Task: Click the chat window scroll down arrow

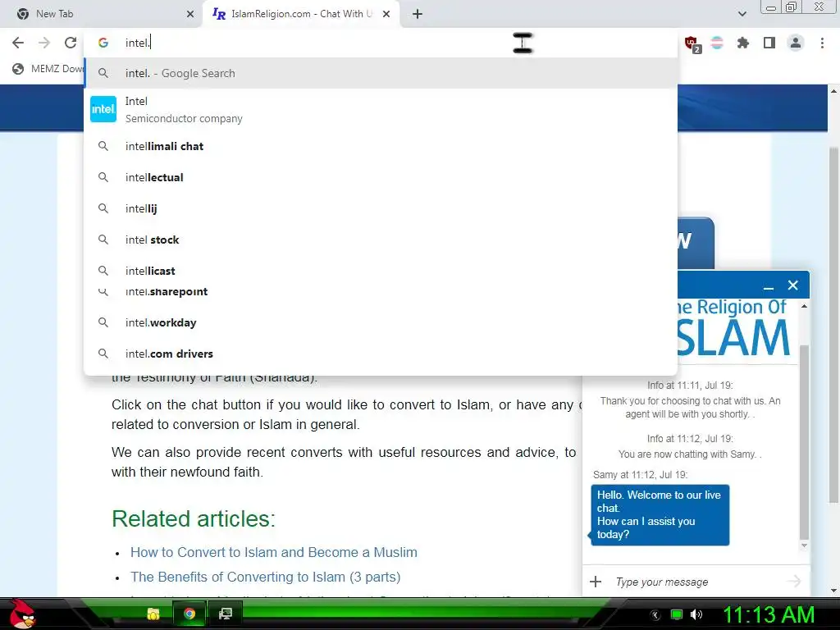Action: point(804,546)
